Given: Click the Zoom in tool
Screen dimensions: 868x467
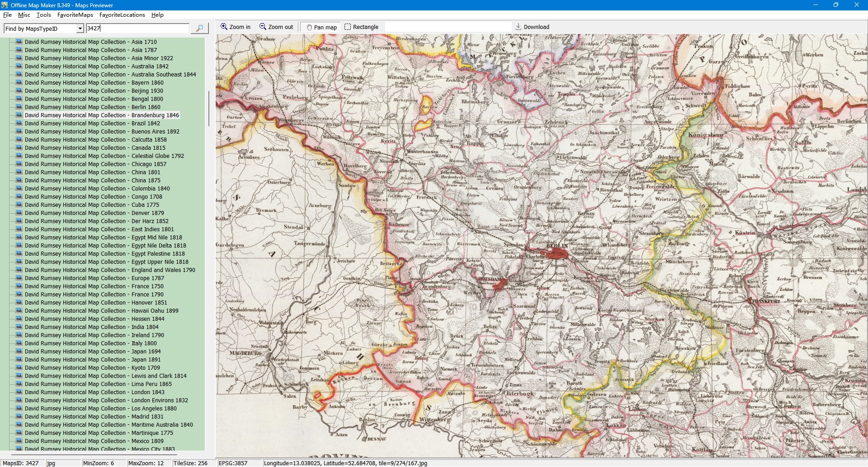Looking at the screenshot, I should click(x=235, y=27).
